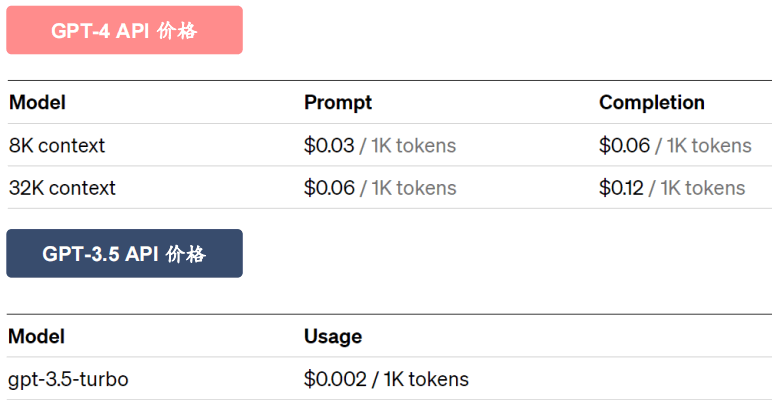Select the Model header in GPT-4 table
Image resolution: width=772 pixels, height=400 pixels.
click(x=37, y=102)
